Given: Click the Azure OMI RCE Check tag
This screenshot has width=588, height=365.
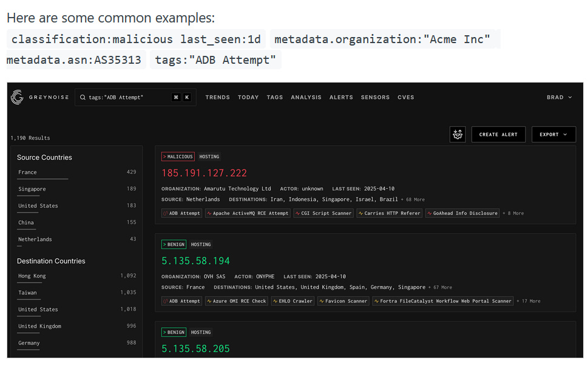Looking at the screenshot, I should point(237,301).
